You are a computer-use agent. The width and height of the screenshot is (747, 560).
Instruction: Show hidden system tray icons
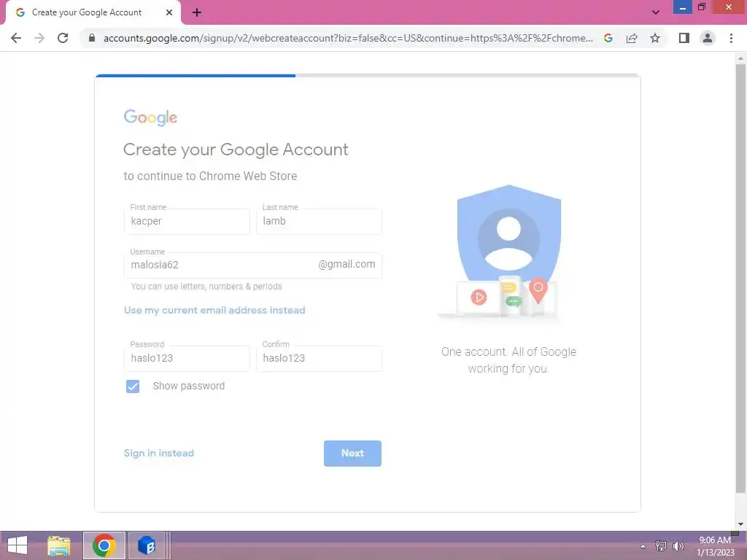(643, 545)
